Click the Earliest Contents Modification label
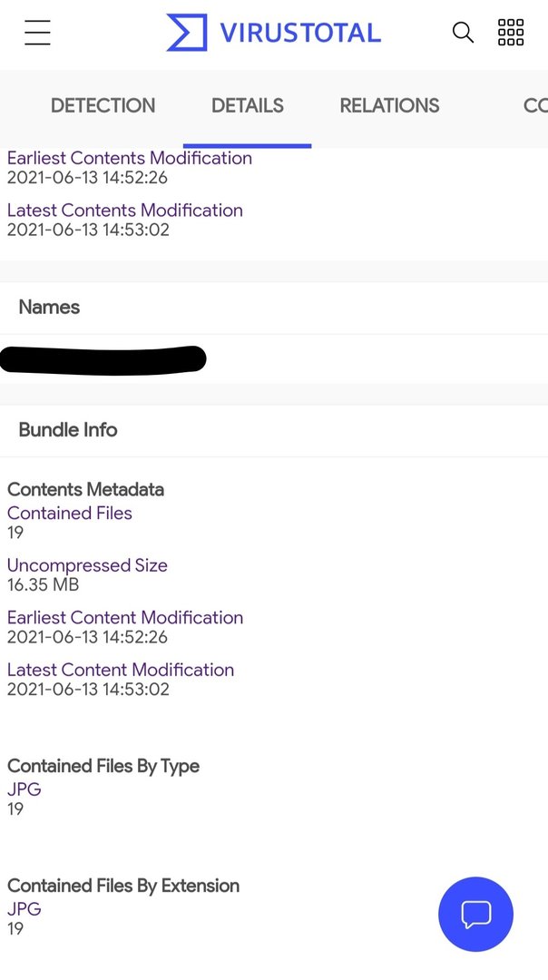The width and height of the screenshot is (548, 980). (130, 158)
